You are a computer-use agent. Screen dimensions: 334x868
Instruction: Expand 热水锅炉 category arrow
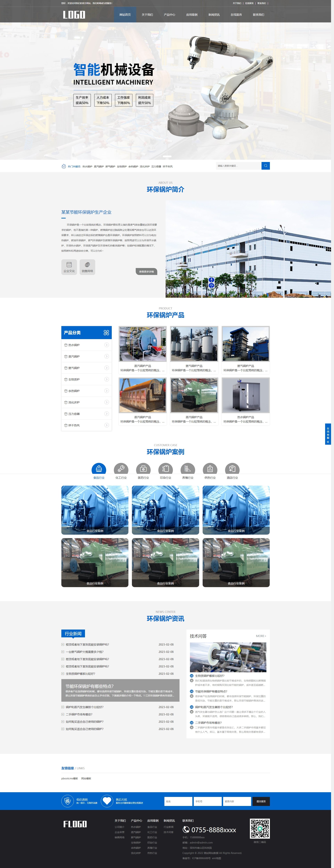[107, 345]
